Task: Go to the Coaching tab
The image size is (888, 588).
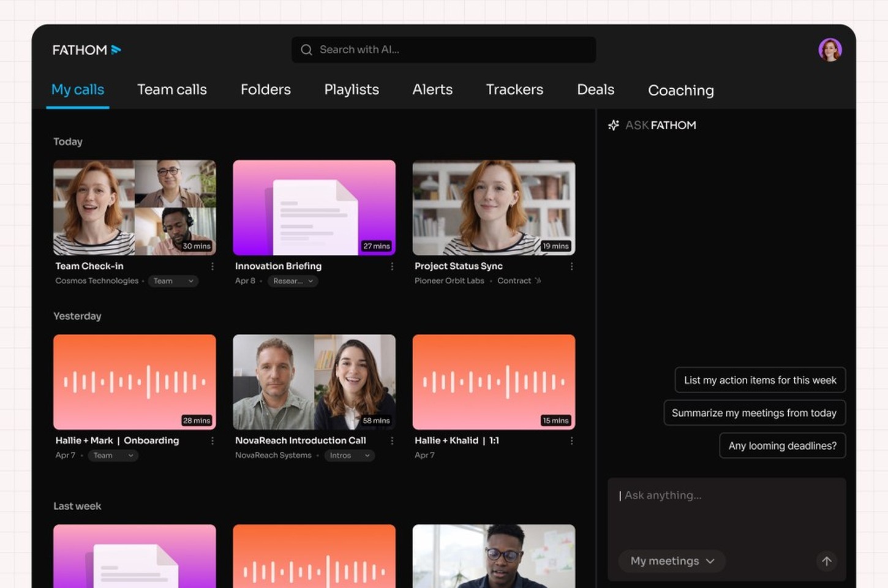Action: [x=680, y=90]
